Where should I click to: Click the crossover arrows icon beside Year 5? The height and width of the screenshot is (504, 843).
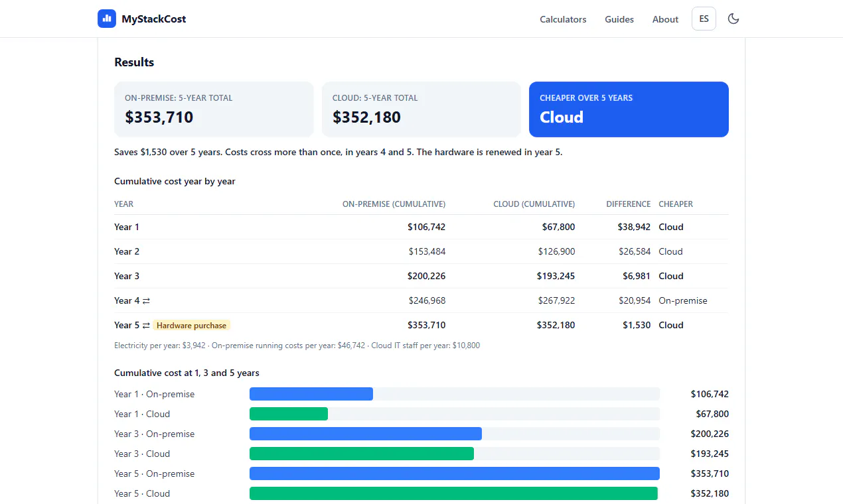(x=146, y=326)
